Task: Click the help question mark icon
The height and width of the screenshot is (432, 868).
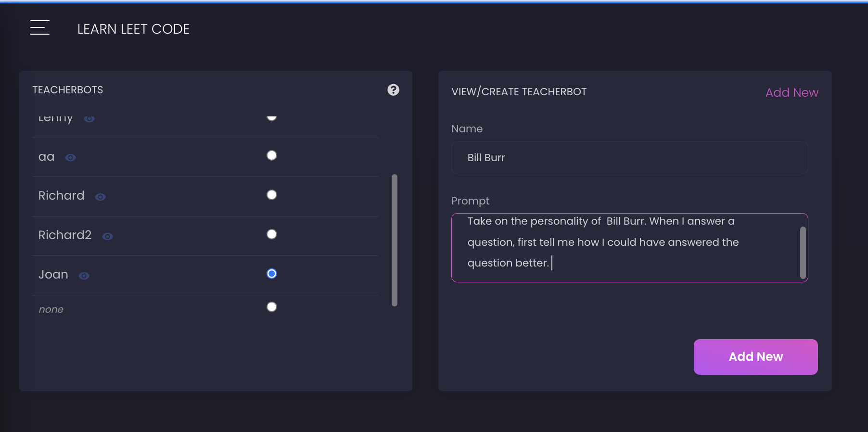Action: (x=393, y=90)
